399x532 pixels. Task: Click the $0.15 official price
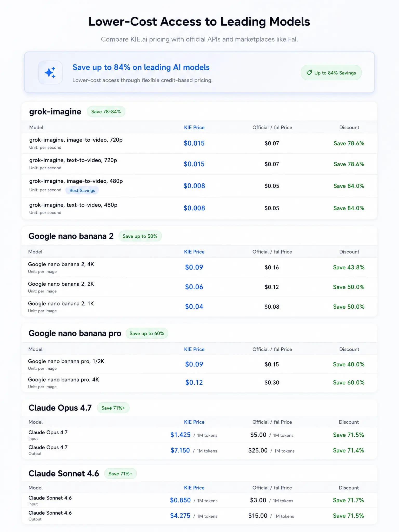[272, 364]
